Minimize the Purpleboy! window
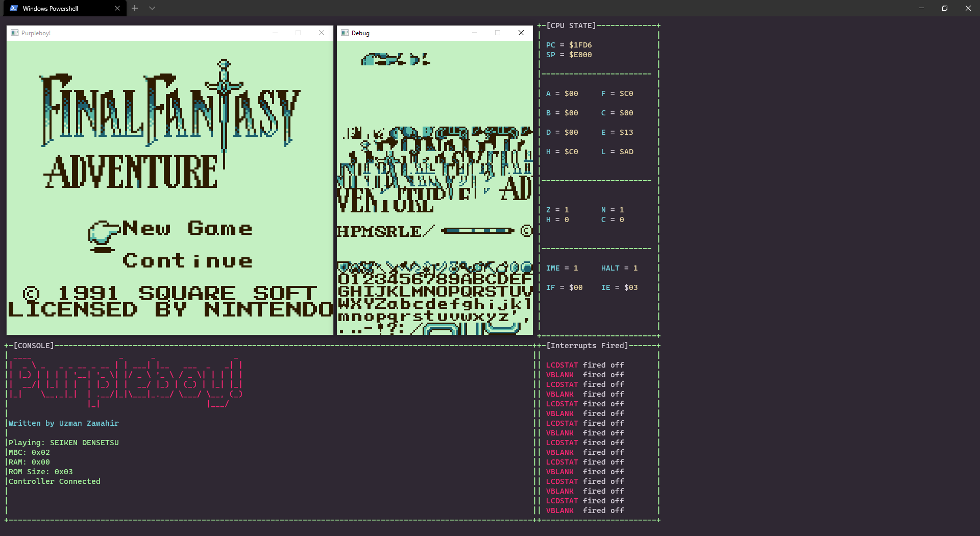 coord(275,33)
